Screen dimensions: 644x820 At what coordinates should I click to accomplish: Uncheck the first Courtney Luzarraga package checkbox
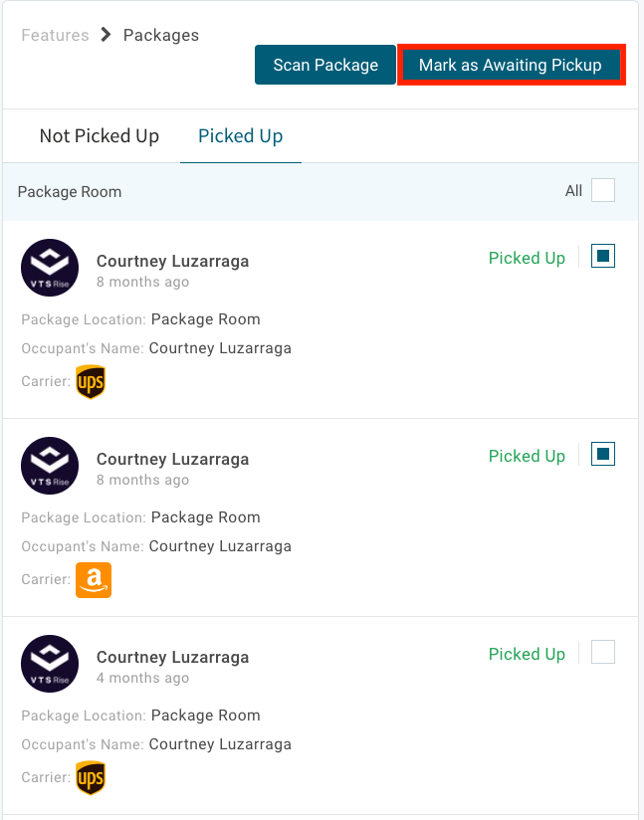[x=603, y=257]
